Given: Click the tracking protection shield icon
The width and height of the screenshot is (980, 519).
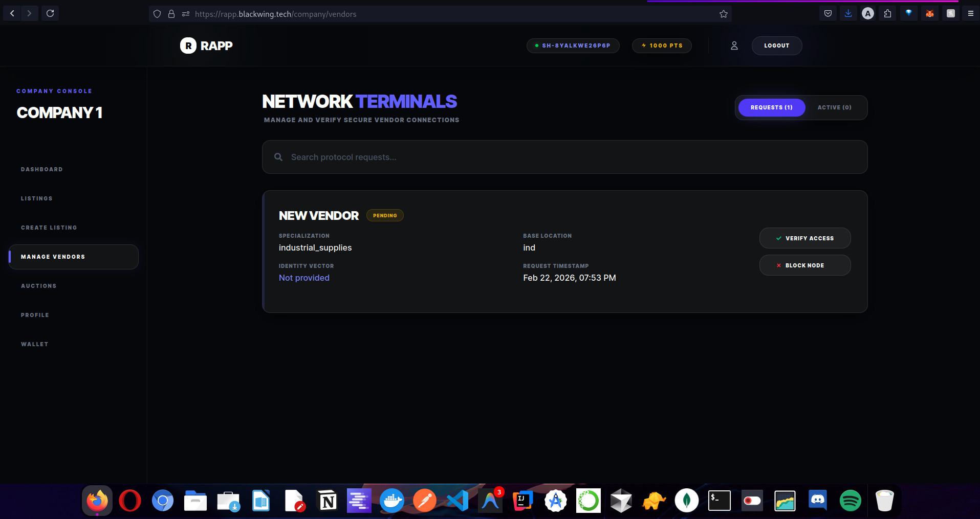Looking at the screenshot, I should tap(157, 14).
